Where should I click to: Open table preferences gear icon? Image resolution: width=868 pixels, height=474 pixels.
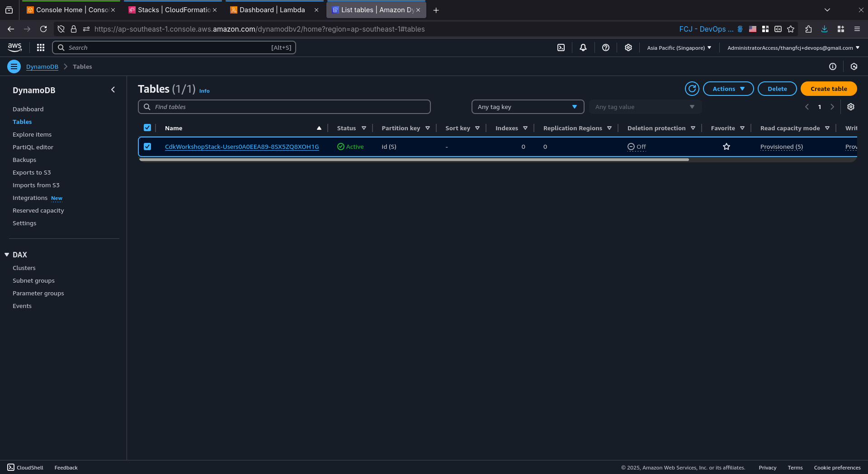(x=851, y=107)
